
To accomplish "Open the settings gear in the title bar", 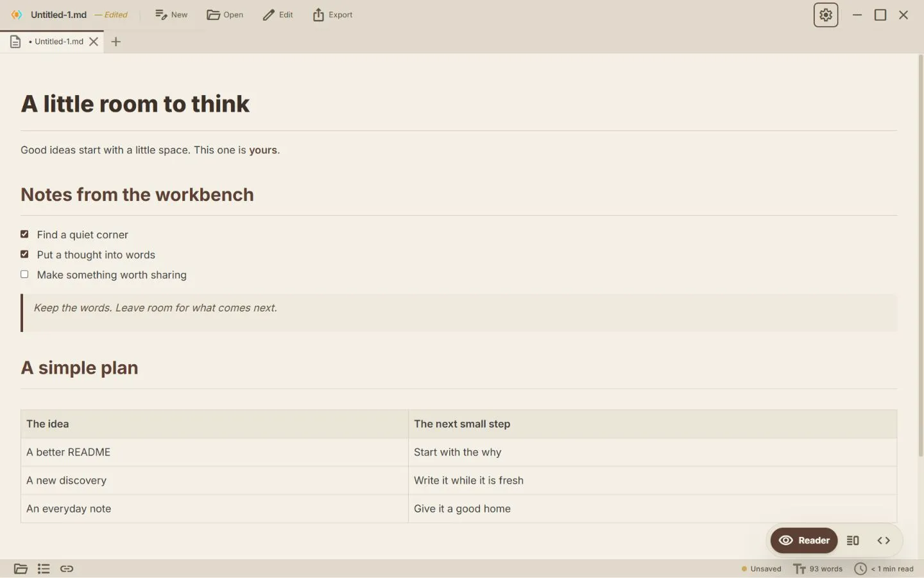I will click(826, 15).
